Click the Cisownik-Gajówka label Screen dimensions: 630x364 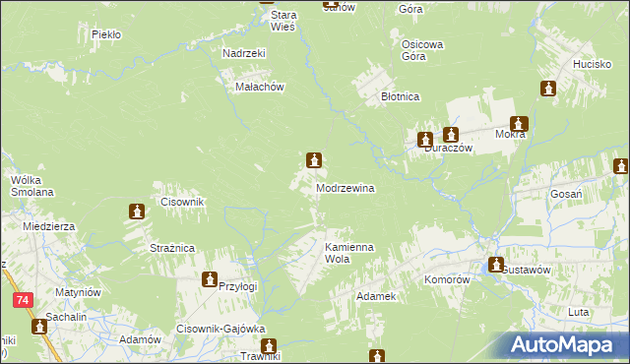click(x=220, y=330)
